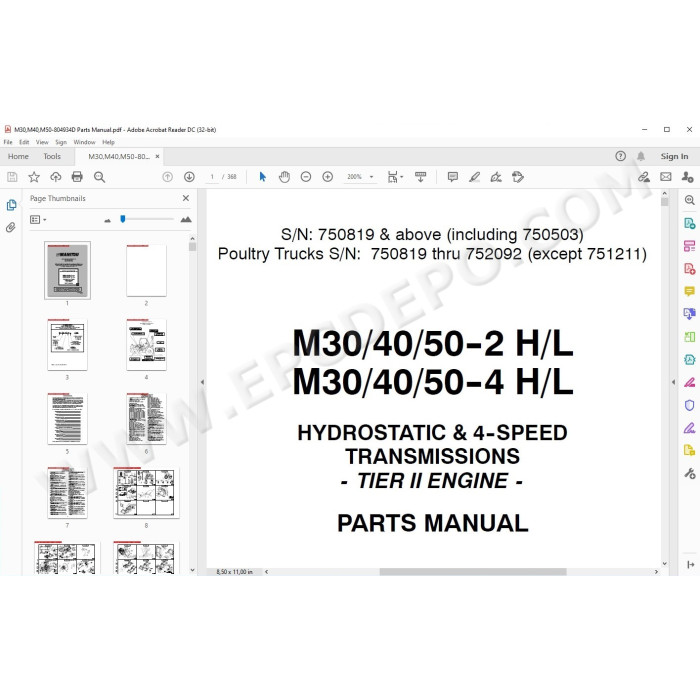Expand the right-hand pane at bottom
Viewport: 700px width, 700px height.
pyautogui.click(x=691, y=565)
